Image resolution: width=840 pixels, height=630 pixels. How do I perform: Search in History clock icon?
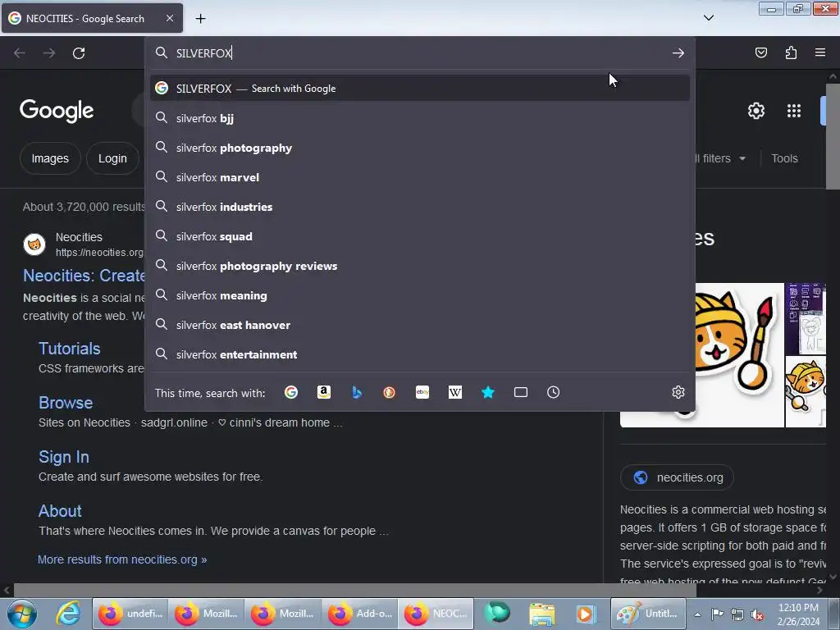point(554,392)
